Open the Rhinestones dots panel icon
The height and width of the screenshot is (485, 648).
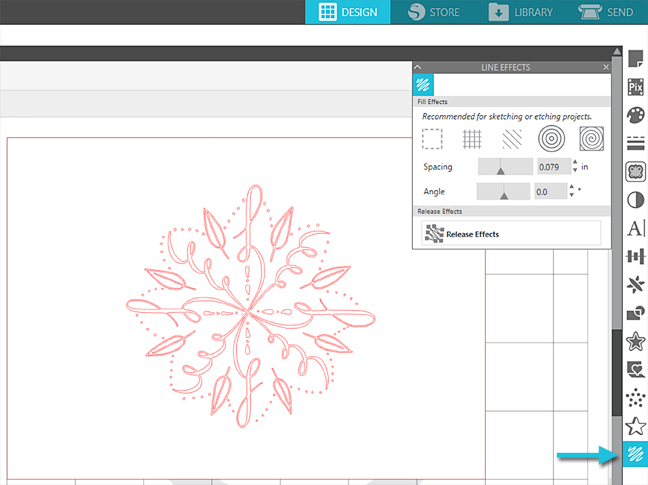point(636,398)
